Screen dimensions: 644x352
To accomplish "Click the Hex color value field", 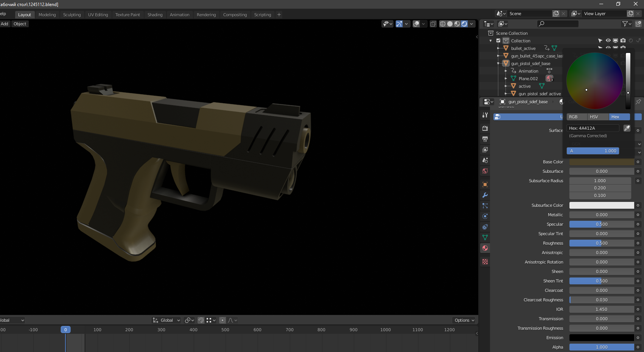I will point(593,128).
